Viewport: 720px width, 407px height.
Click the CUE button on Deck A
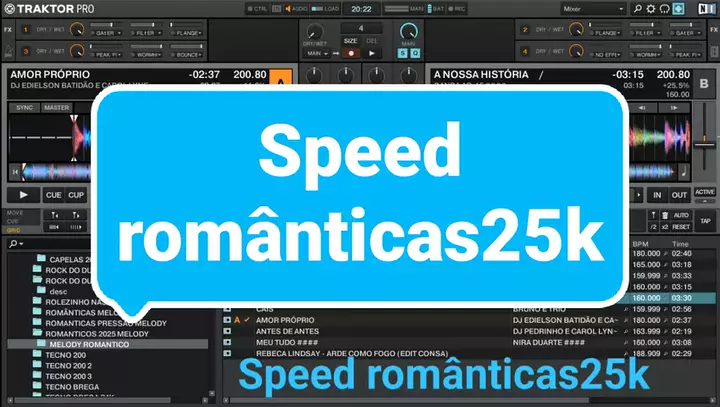tap(53, 195)
